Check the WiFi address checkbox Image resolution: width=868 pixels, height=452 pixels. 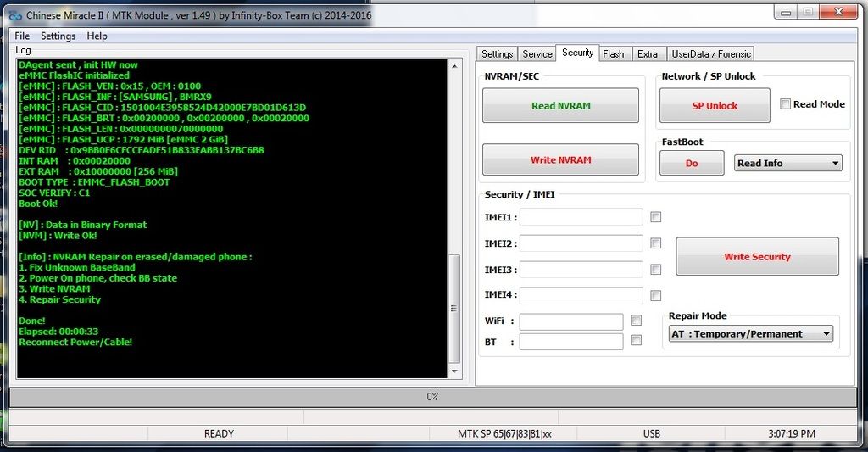click(636, 321)
